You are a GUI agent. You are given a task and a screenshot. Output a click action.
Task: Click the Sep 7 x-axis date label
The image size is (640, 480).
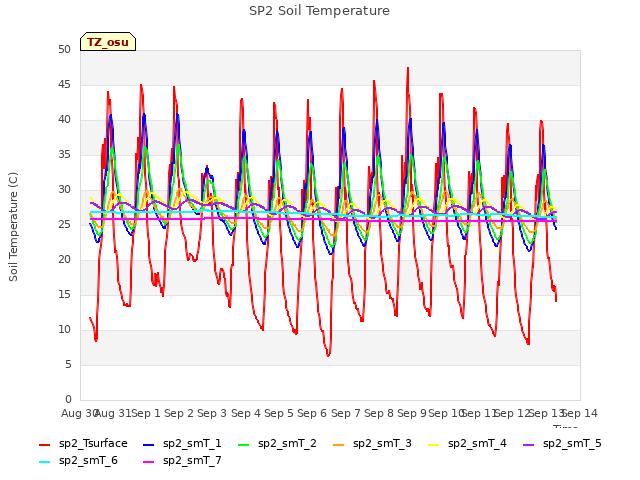[x=346, y=414]
